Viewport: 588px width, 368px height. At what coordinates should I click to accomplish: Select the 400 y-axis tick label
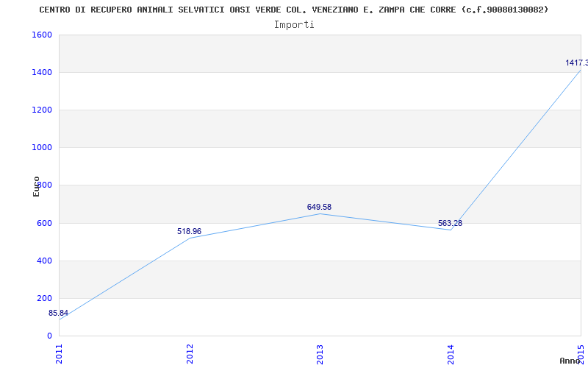[x=44, y=261]
